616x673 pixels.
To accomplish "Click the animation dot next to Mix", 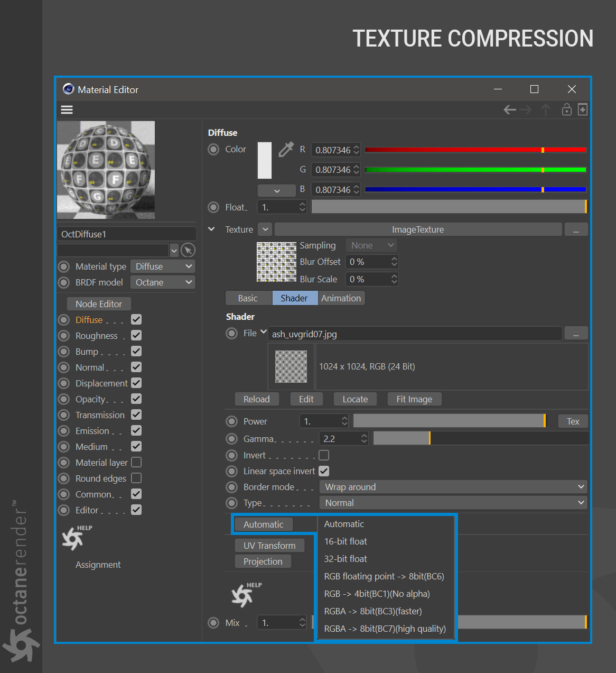I will click(213, 623).
